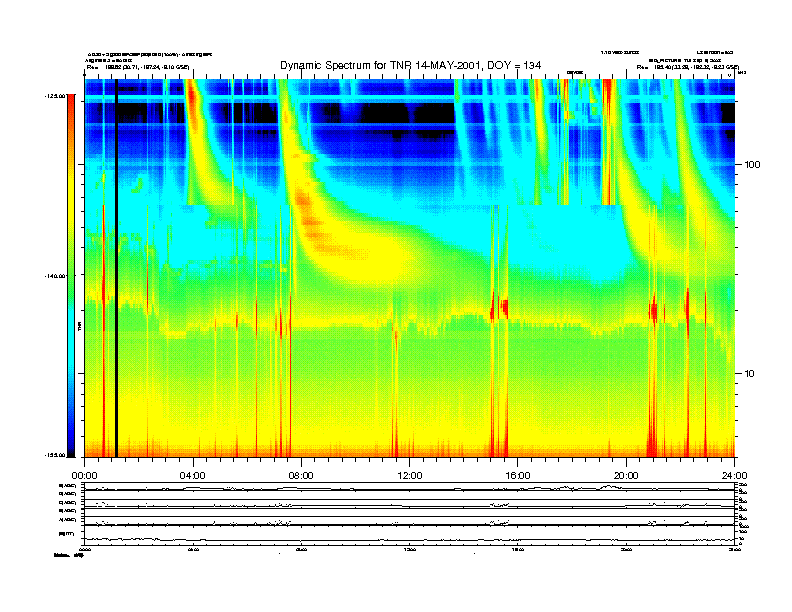Click the 24:00 time axis label
Image resolution: width=792 pixels, height=612 pixels.
pyautogui.click(x=734, y=476)
